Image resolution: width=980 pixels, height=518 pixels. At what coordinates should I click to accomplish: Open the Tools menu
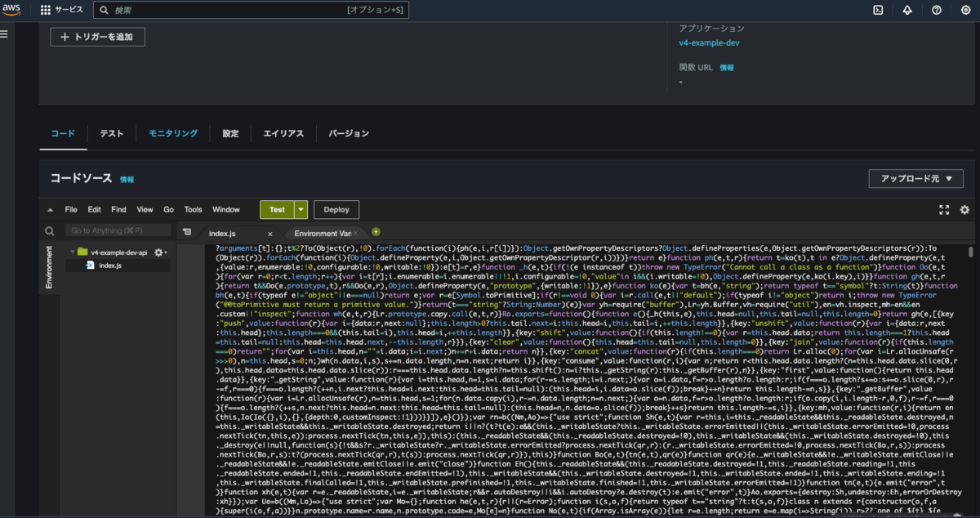193,210
